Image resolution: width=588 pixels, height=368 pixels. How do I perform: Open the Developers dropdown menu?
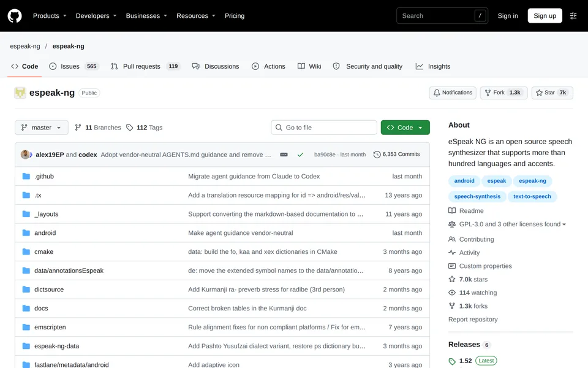[x=96, y=16]
